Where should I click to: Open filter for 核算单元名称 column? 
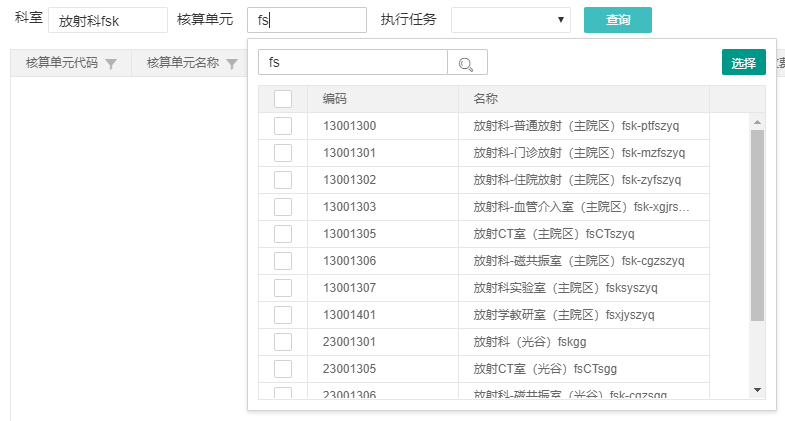click(232, 64)
